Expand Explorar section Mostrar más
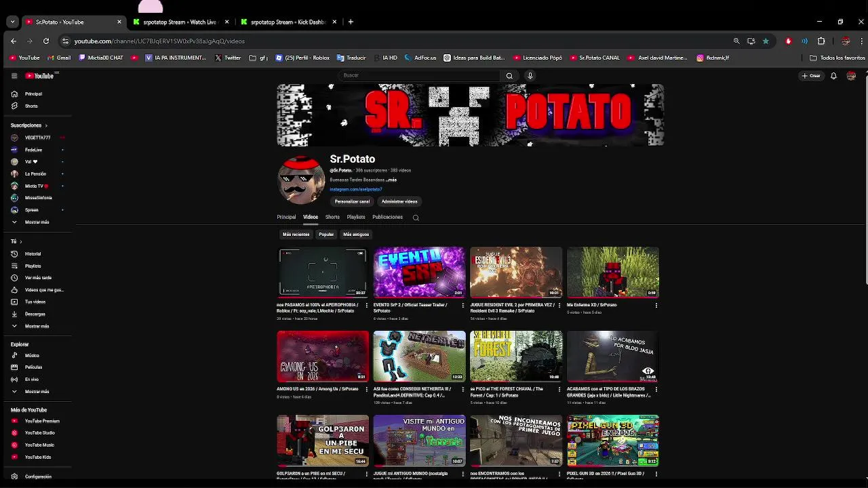 click(37, 391)
